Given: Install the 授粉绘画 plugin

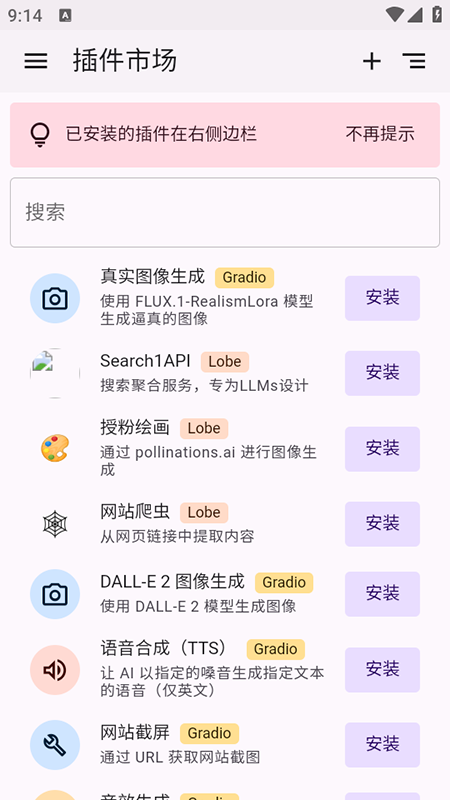Looking at the screenshot, I should (382, 449).
